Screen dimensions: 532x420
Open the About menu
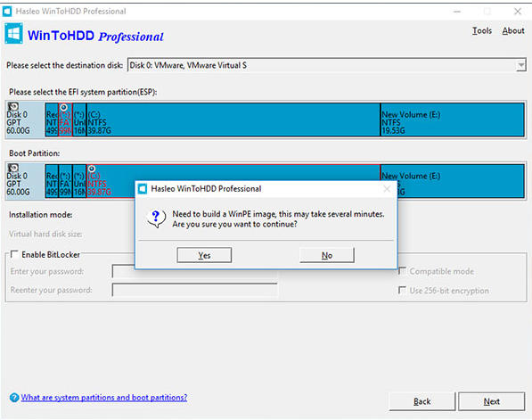coord(513,30)
